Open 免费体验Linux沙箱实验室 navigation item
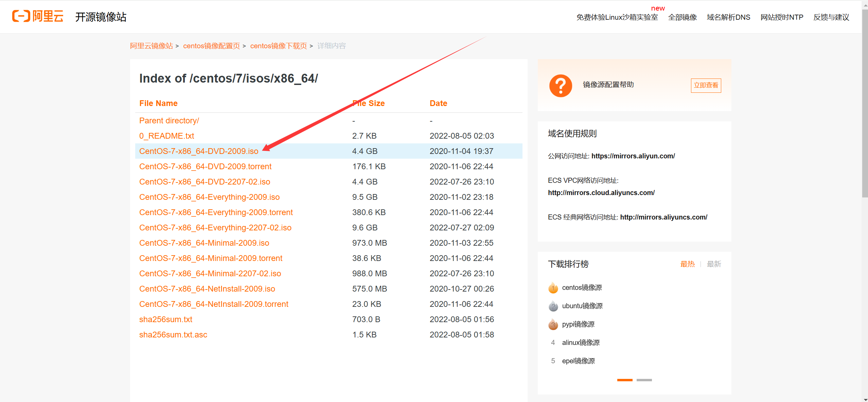 (617, 17)
